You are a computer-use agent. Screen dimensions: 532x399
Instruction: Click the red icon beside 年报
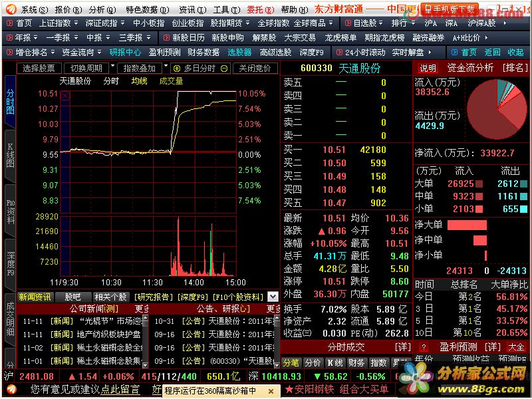[x=9, y=37]
